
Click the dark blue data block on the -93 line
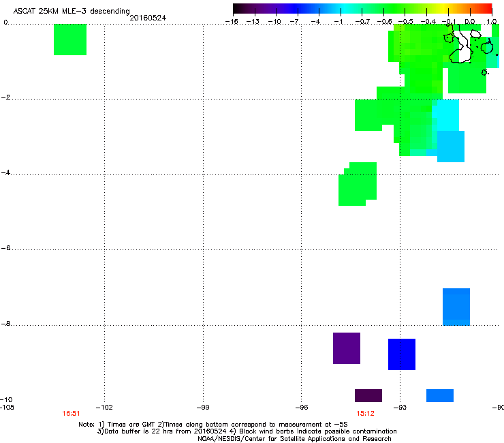coord(402,354)
